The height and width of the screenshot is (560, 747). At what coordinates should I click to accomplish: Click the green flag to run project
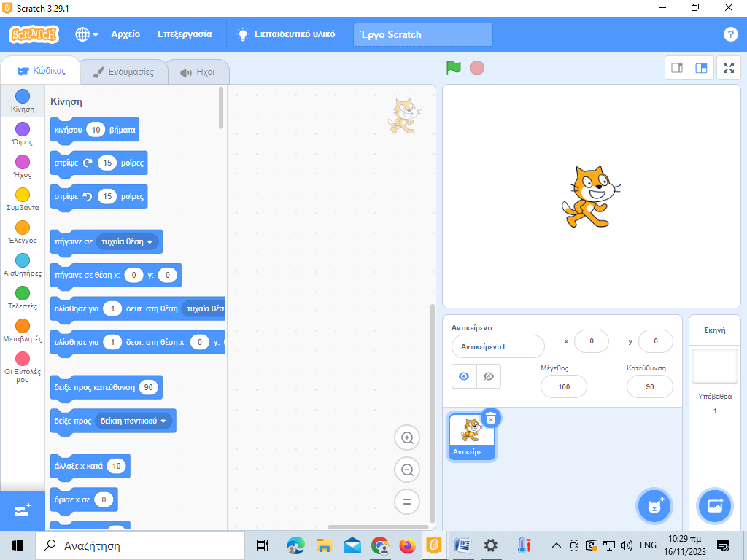tap(454, 68)
